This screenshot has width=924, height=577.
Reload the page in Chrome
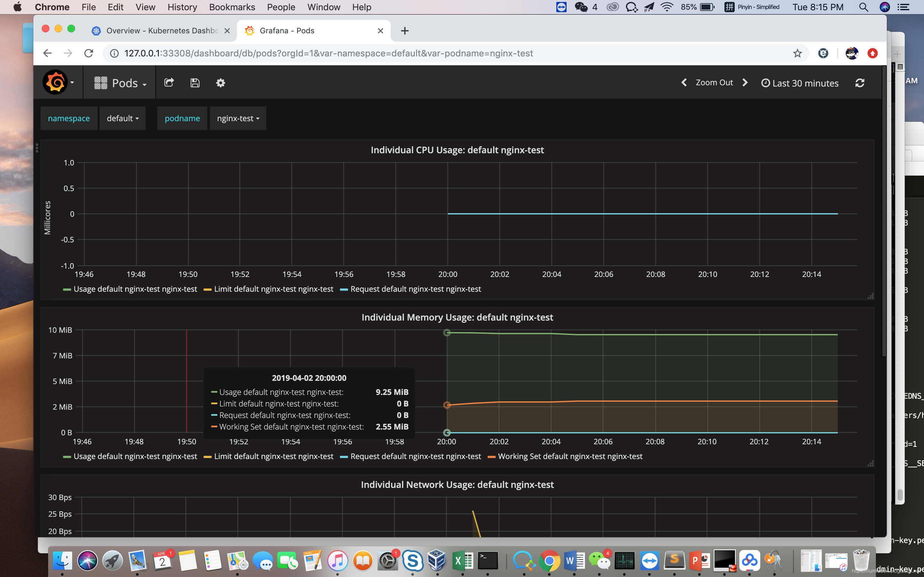coord(89,54)
